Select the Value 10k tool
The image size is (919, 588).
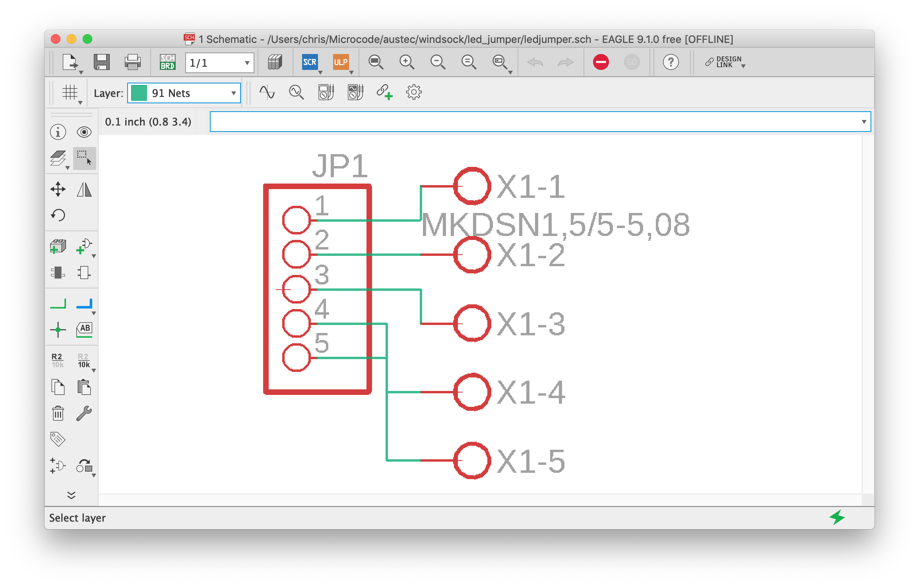84,360
